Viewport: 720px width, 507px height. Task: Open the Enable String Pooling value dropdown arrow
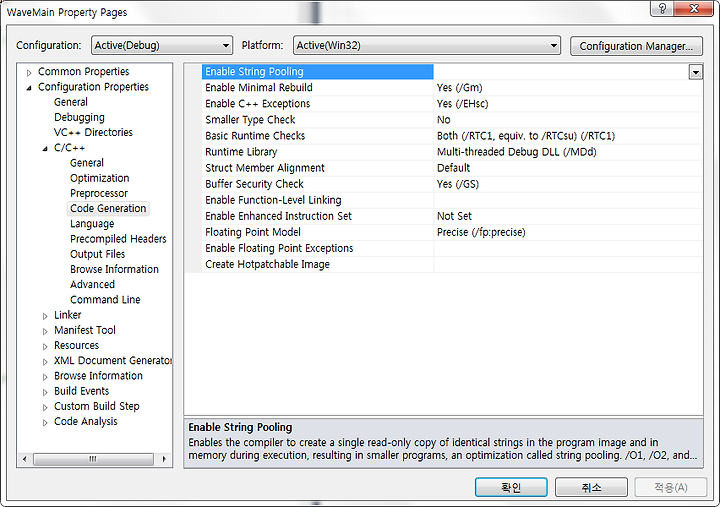[696, 72]
